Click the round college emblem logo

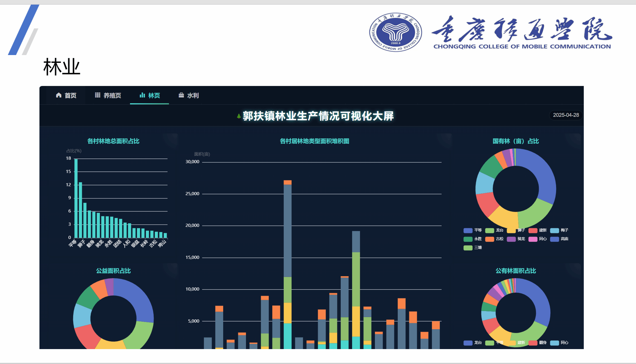pyautogui.click(x=395, y=32)
